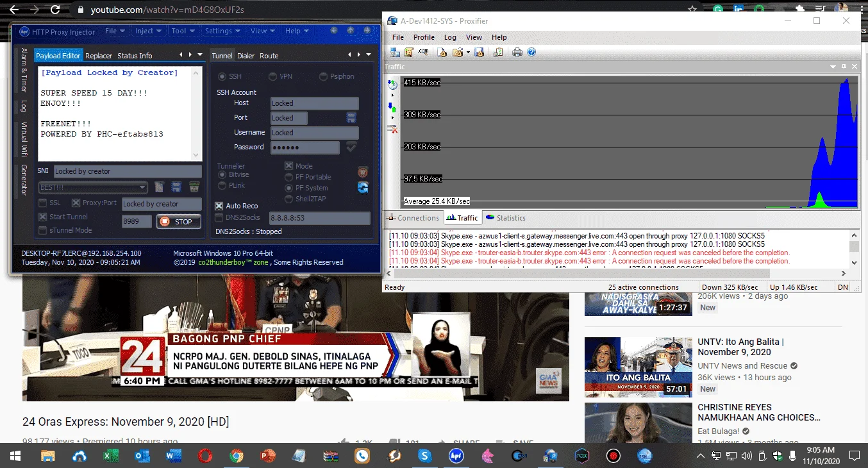Viewport: 868px width, 468px height.
Task: Click the blue help icon in Proxifier toolbar
Action: 531,53
